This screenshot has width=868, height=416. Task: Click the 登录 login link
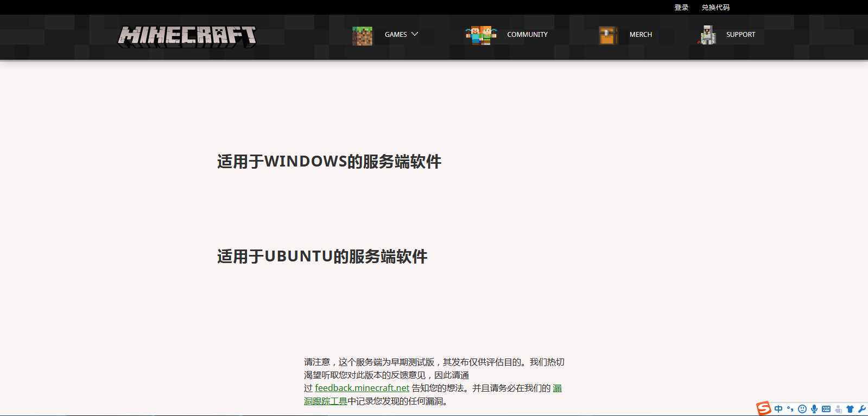tap(681, 8)
